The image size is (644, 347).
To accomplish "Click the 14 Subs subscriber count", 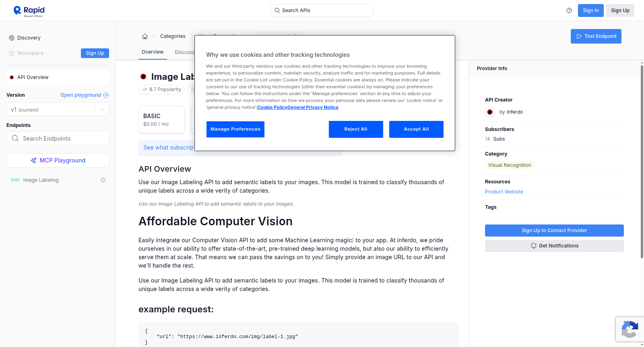I will pos(495,139).
